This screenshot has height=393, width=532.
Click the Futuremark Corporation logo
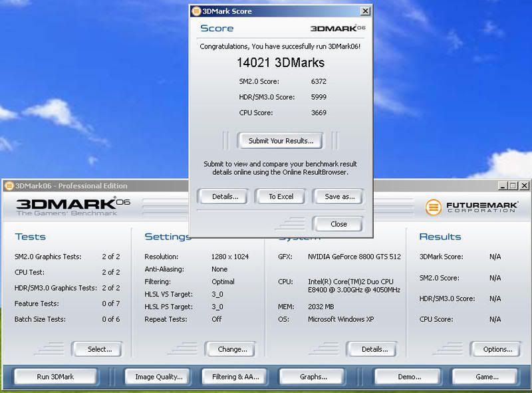coord(471,207)
